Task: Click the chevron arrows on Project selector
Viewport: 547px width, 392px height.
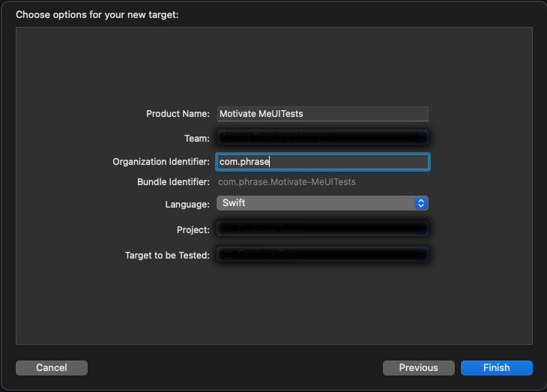Action: [421, 229]
